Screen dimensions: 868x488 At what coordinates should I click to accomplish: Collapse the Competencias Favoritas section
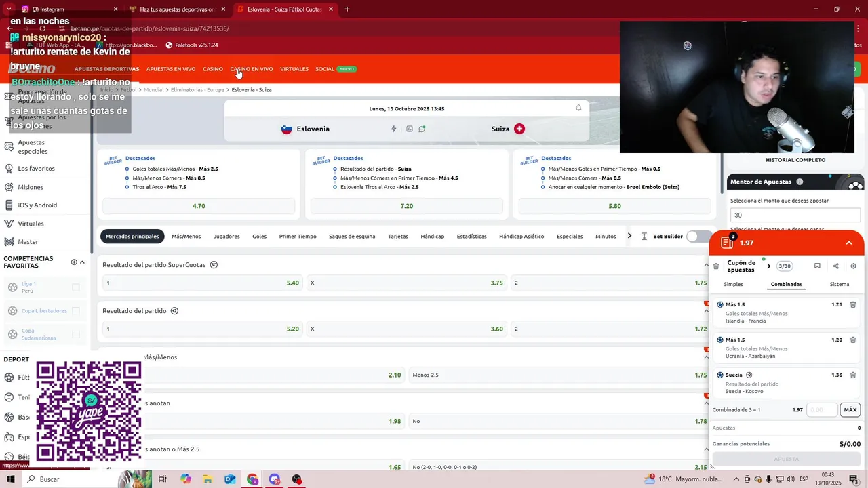[x=83, y=262]
